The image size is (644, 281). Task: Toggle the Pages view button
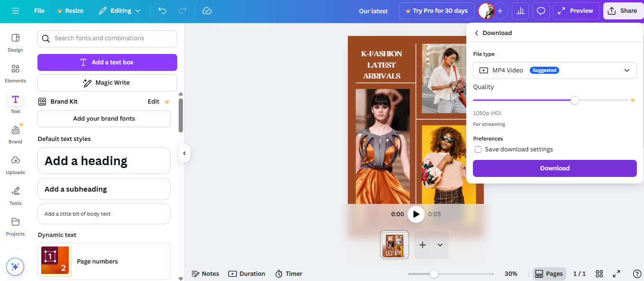click(x=549, y=274)
